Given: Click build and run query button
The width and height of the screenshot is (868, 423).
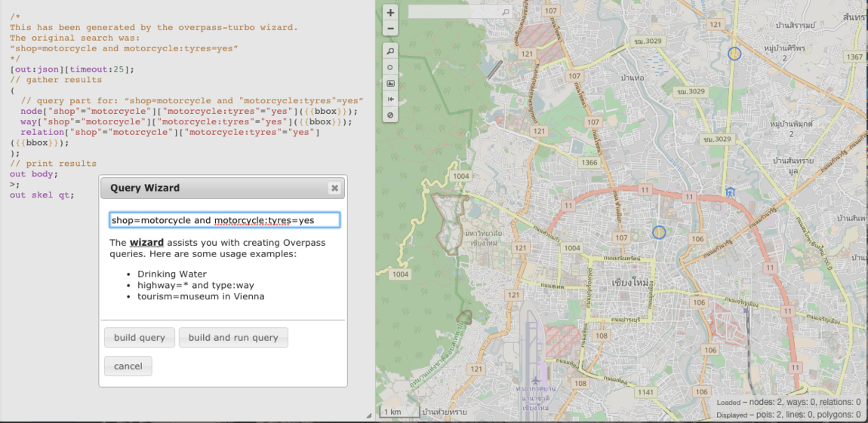Looking at the screenshot, I should pos(233,337).
